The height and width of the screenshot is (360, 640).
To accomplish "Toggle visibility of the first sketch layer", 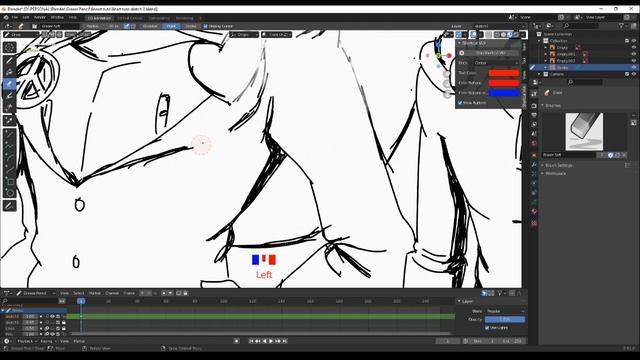I will [x=52, y=316].
